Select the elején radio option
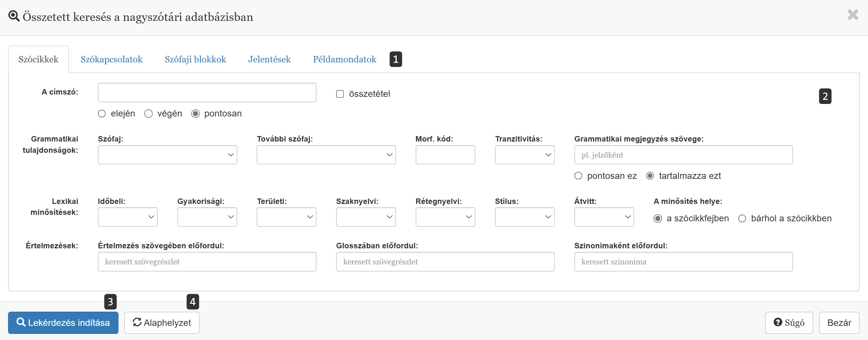The image size is (868, 340). [102, 114]
